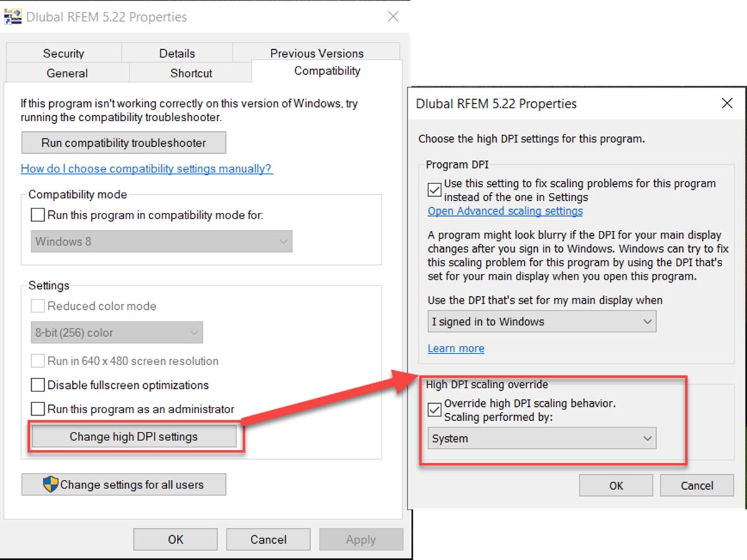Click Change high DPI settings button
747x560 pixels.
tap(134, 437)
